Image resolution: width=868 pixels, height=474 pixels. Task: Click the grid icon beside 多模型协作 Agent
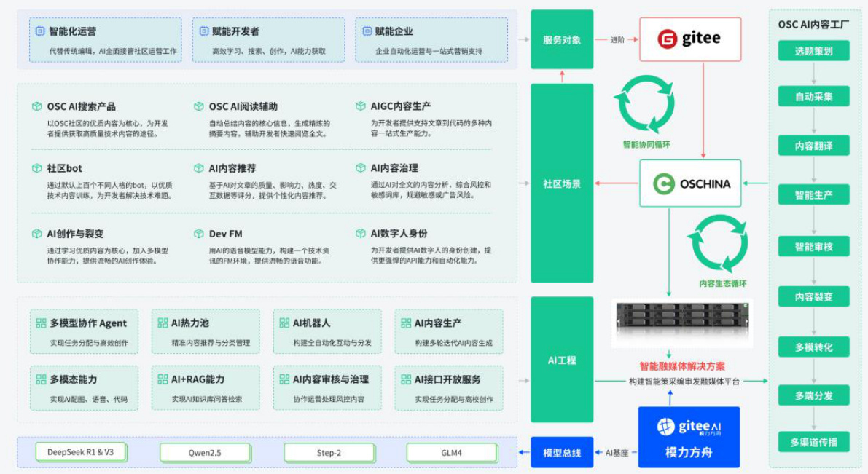pyautogui.click(x=41, y=323)
